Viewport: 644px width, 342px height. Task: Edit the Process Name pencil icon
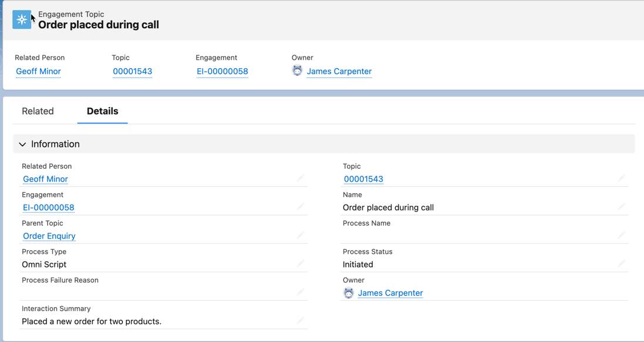tap(622, 234)
